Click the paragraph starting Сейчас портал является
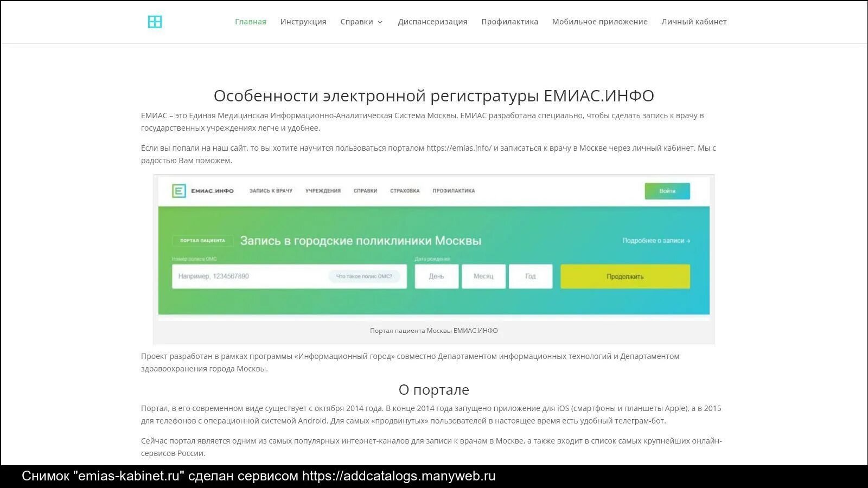The image size is (868, 488). coord(431,447)
